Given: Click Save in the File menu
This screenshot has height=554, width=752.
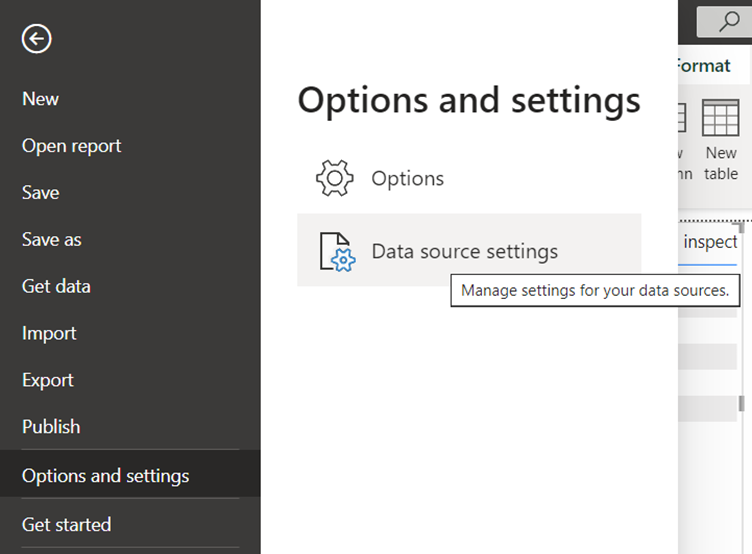Looking at the screenshot, I should (40, 193).
